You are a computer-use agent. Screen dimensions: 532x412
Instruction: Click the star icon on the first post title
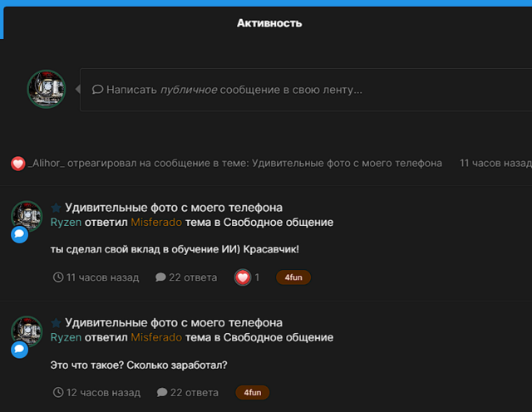pos(56,207)
